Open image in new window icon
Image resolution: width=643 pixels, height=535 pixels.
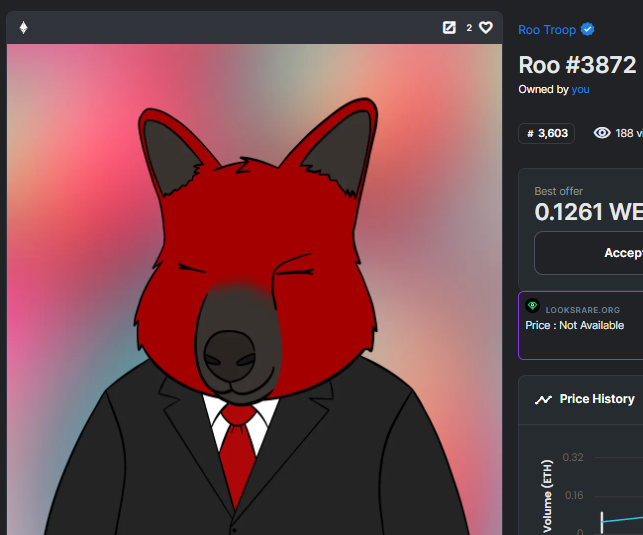[x=449, y=27]
